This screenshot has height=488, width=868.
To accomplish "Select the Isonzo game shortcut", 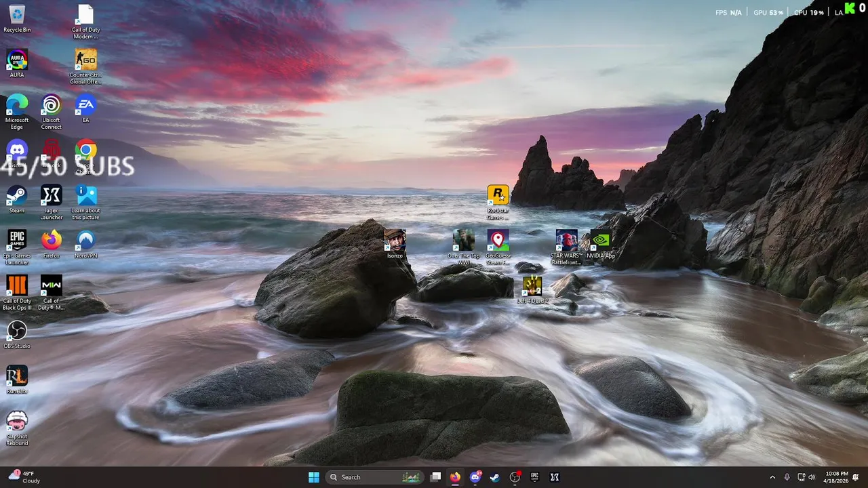I will pyautogui.click(x=395, y=244).
